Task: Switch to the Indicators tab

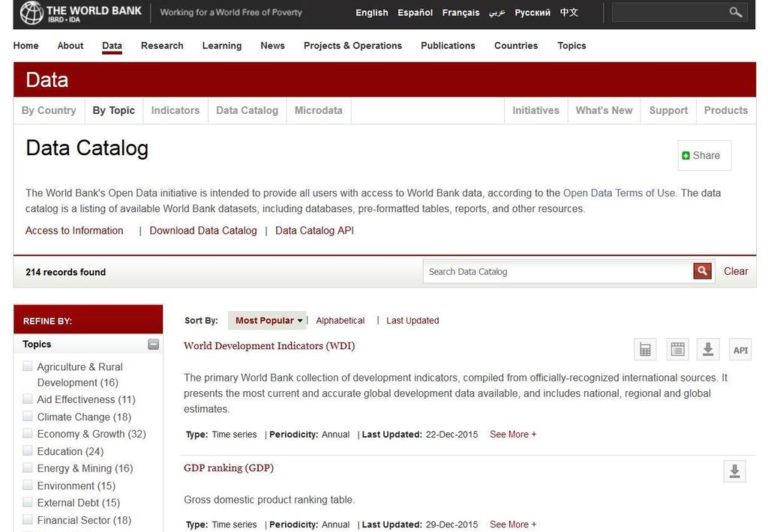Action: (x=175, y=111)
